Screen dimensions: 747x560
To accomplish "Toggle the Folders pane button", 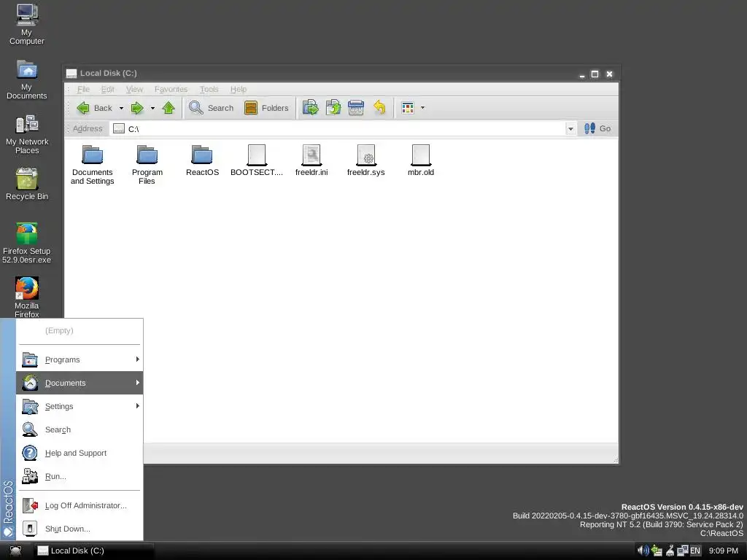I will tap(266, 108).
